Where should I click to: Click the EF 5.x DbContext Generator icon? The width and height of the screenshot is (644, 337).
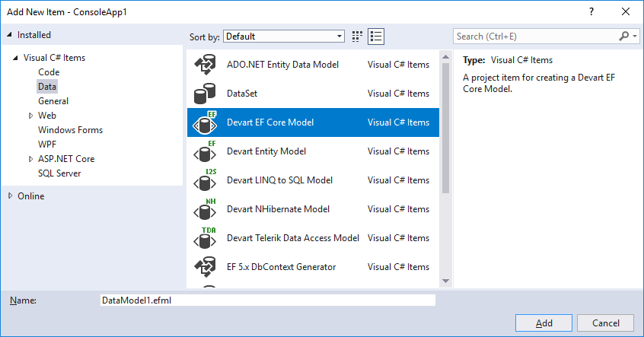(x=205, y=267)
